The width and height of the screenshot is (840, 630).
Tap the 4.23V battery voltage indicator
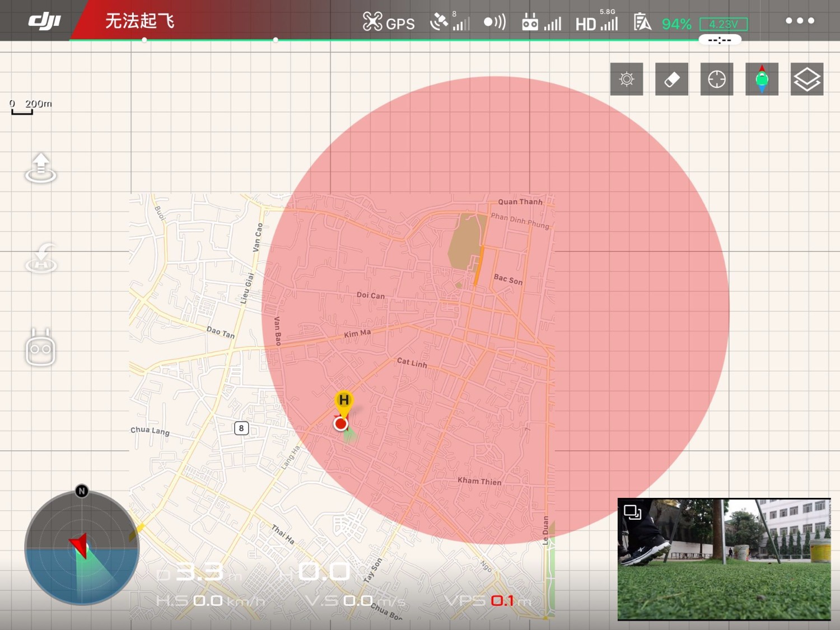coord(724,24)
